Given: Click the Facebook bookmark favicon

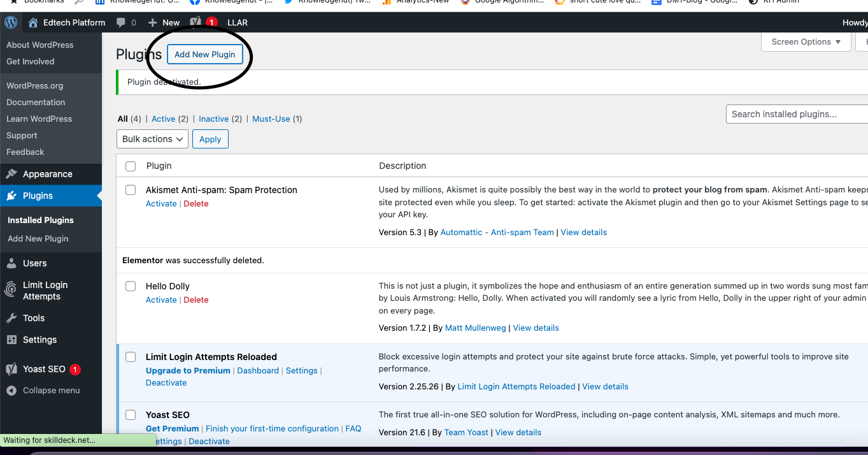Looking at the screenshot, I should pyautogui.click(x=195, y=2).
